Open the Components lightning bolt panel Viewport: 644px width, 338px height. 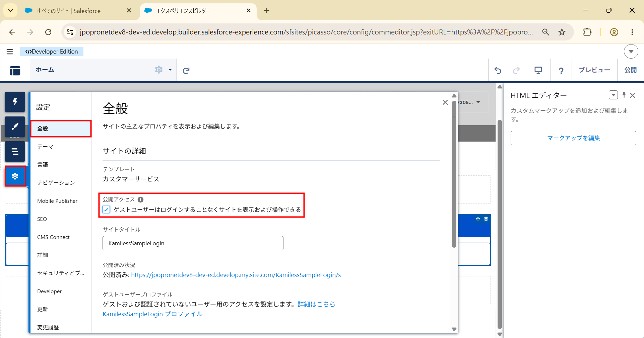[x=15, y=102]
